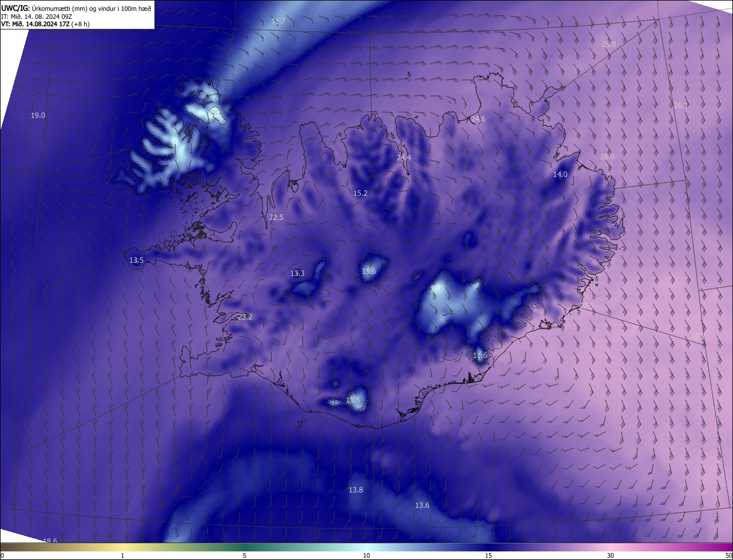Click the 13.6 value label
This screenshot has width=733, height=560.
coord(422,506)
